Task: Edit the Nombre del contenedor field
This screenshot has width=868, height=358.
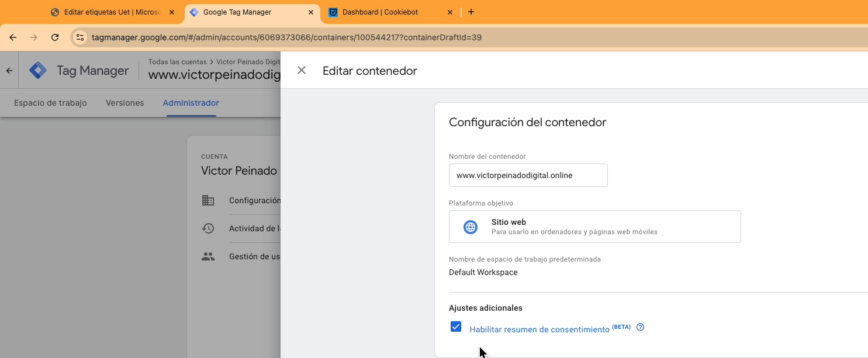Action: pos(528,175)
